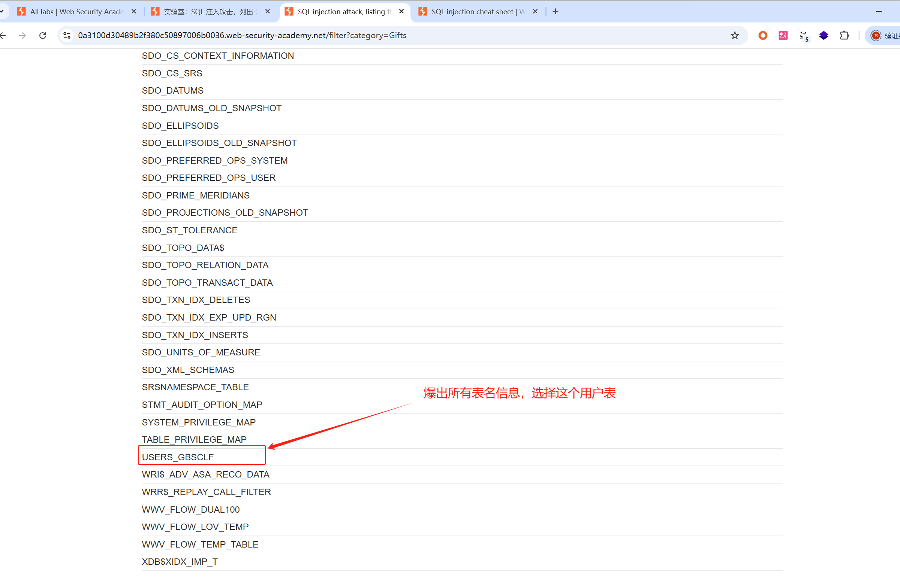Click the orange circle extension icon
This screenshot has height=588, width=900.
763,36
